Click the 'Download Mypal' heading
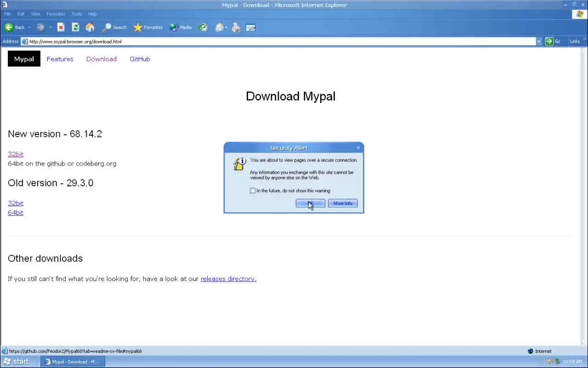 [291, 96]
